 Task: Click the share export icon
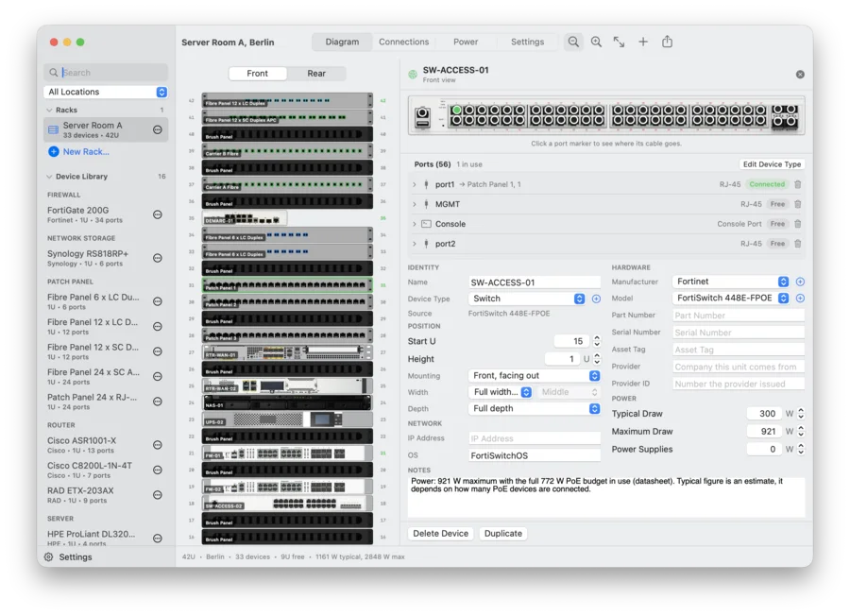point(668,42)
